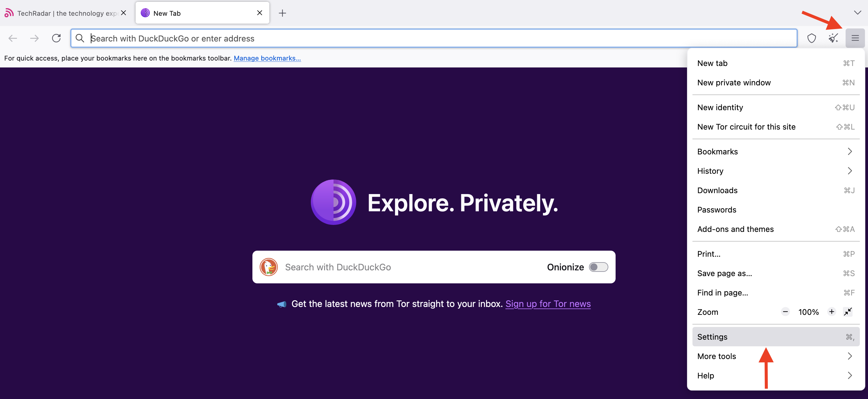Open Settings from the menu
868x399 pixels.
click(776, 337)
